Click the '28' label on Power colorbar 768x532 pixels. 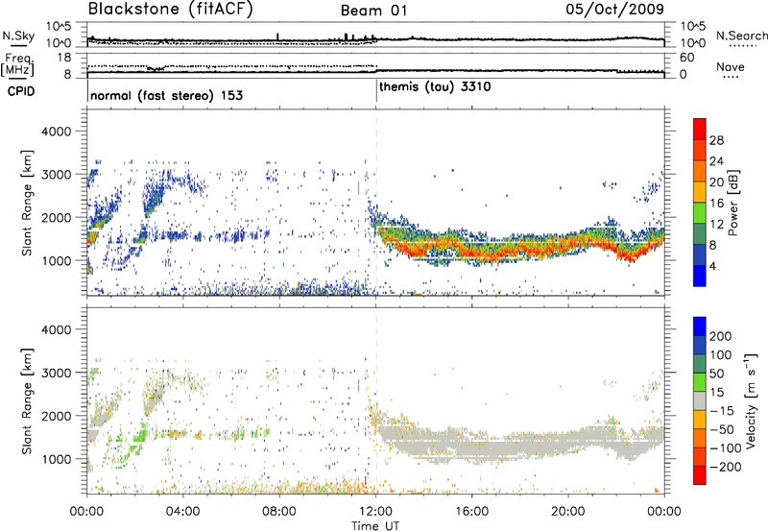click(x=716, y=140)
